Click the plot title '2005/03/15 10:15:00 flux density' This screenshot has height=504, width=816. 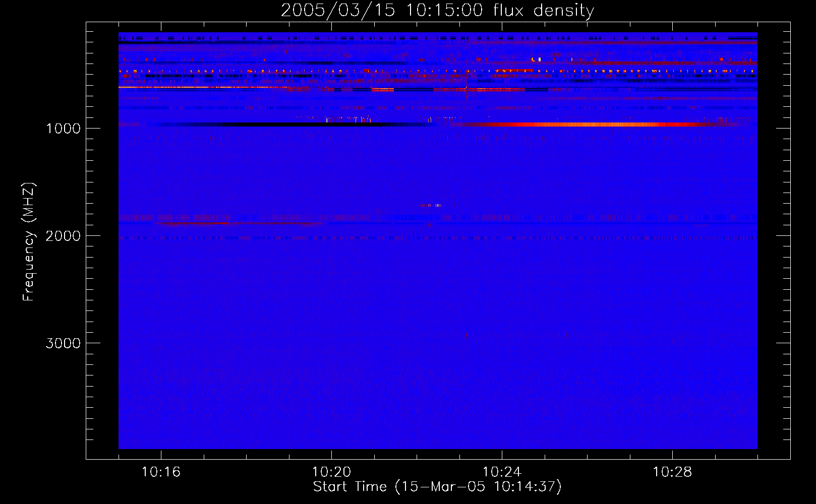[x=437, y=10]
